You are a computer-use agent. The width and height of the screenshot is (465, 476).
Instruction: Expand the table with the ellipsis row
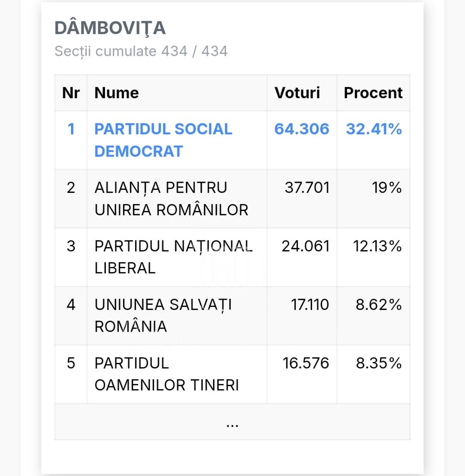pos(232,422)
